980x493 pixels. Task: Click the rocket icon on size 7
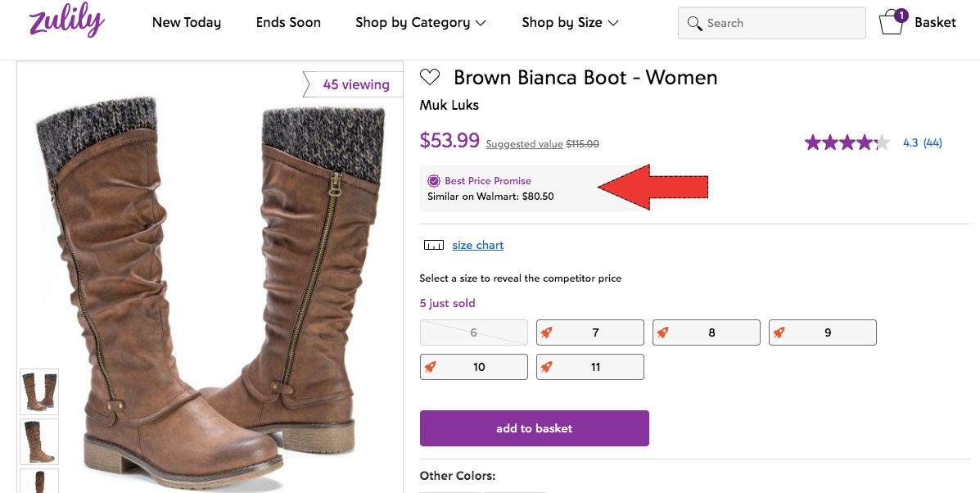click(547, 332)
